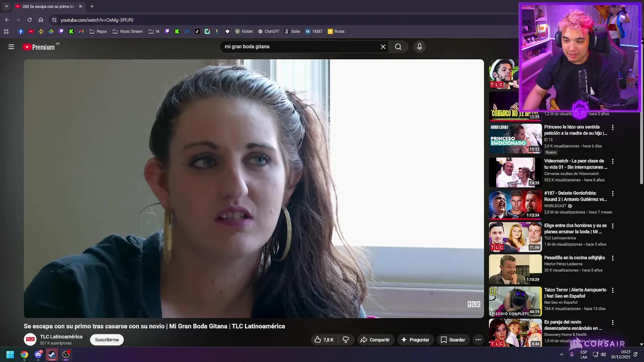Viewport: 644px width, 362px height.
Task: Open the Meta bookmark icon
Action: [x=187, y=31]
